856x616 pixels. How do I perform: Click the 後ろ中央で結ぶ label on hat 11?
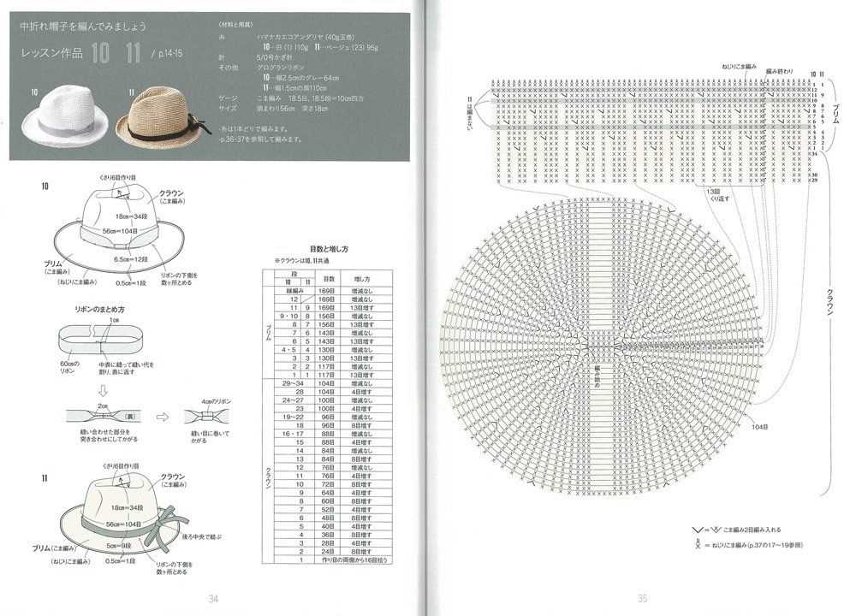[201, 537]
